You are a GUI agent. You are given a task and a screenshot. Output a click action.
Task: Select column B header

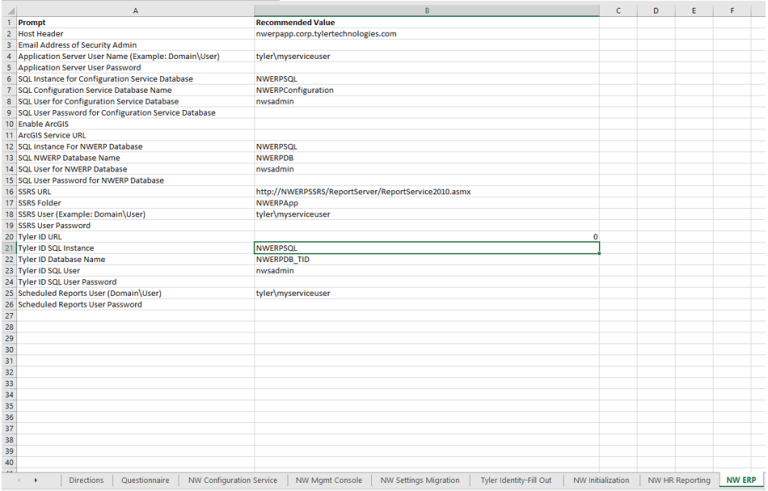click(426, 9)
